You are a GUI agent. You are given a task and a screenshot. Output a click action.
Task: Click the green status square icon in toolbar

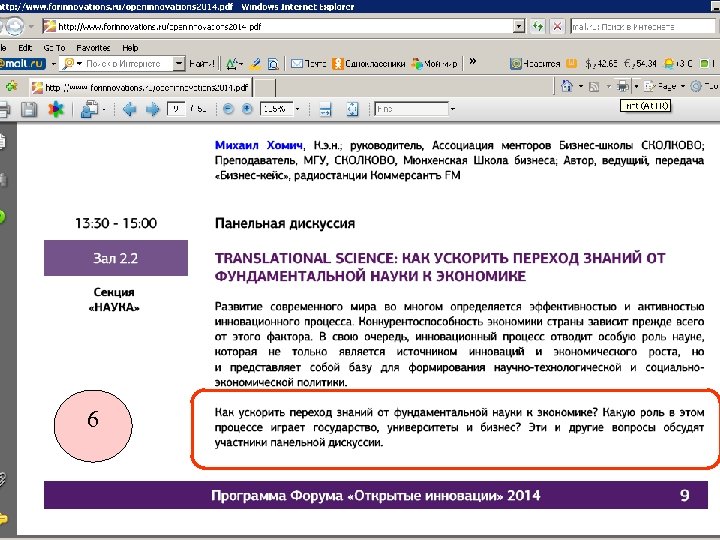(x=704, y=64)
